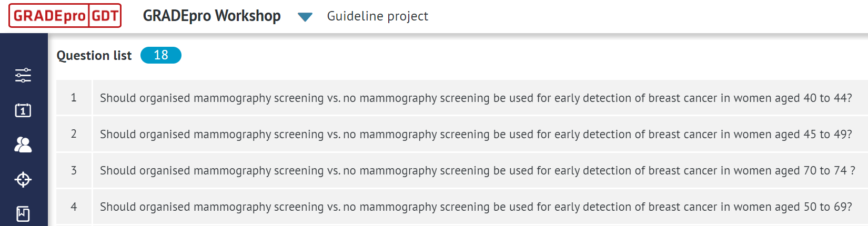Click the number 3 cell of third question
The width and height of the screenshot is (868, 226).
click(x=74, y=170)
